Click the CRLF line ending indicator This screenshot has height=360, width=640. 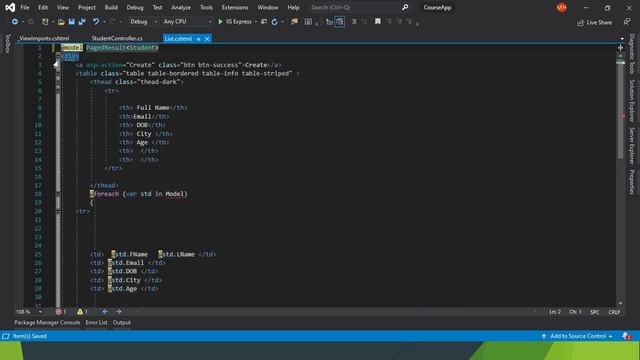pos(614,312)
